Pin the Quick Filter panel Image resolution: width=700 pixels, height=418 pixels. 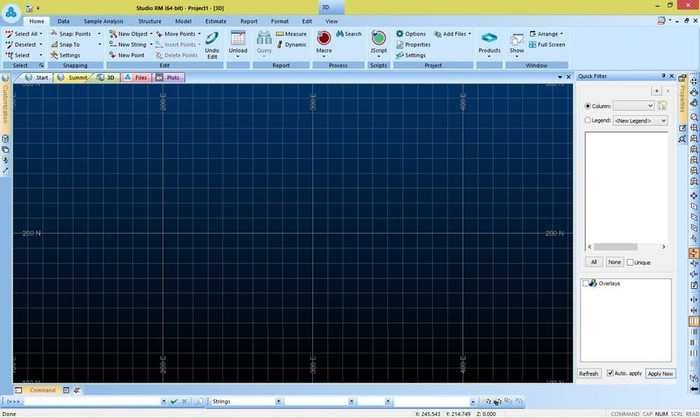tap(663, 76)
